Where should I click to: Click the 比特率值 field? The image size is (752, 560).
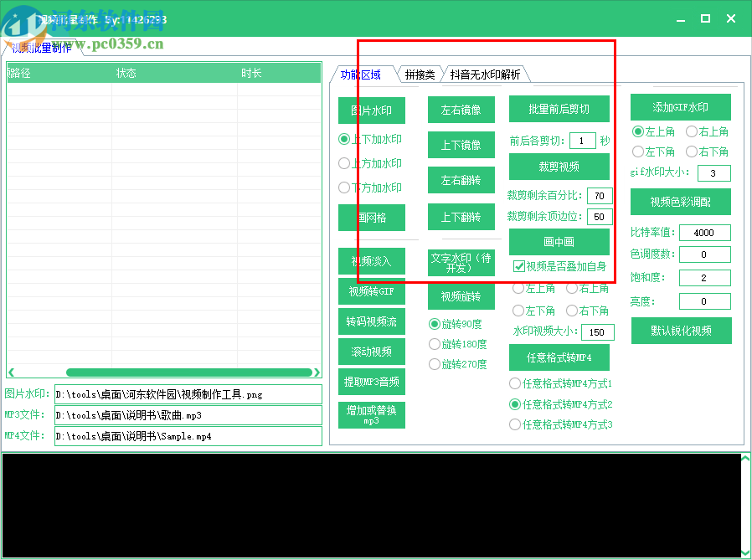click(x=704, y=233)
